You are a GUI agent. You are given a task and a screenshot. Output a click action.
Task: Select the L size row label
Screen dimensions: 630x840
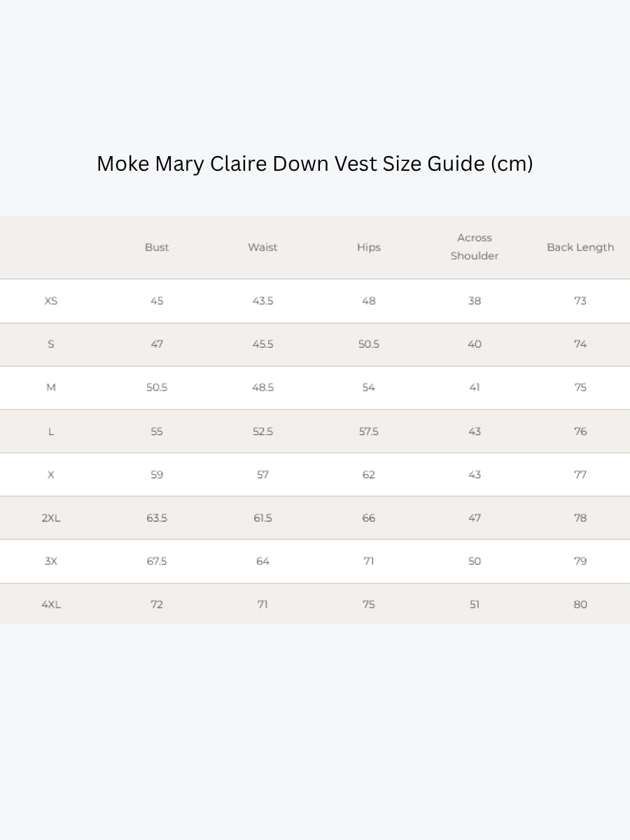click(x=51, y=432)
